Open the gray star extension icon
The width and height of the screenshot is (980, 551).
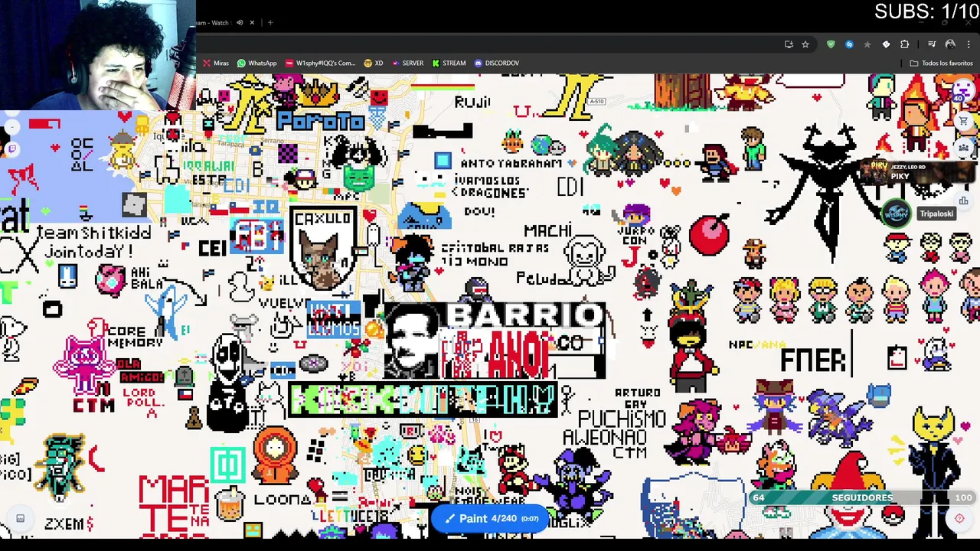pyautogui.click(x=867, y=44)
